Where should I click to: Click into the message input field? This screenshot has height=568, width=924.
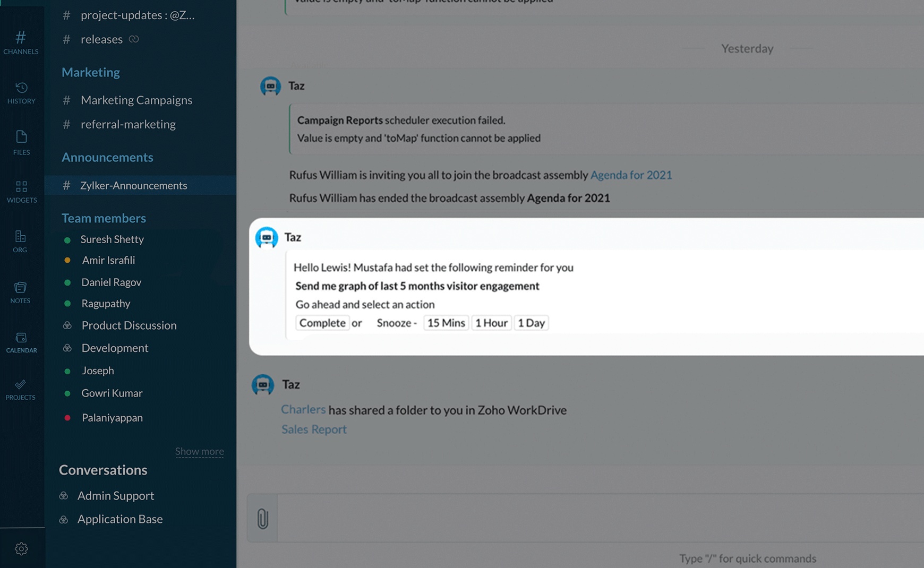pos(600,518)
